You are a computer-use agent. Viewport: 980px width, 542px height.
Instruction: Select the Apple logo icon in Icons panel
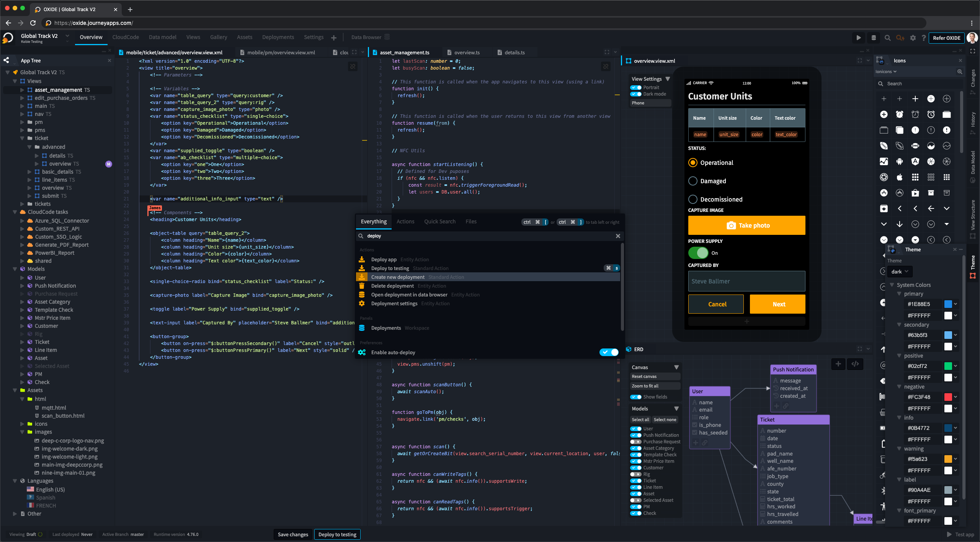click(899, 177)
